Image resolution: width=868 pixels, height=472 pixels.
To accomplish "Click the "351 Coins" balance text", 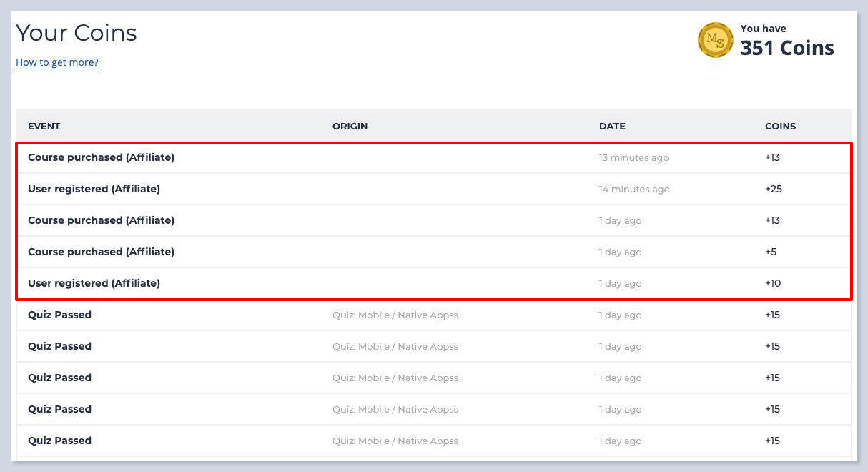I will [786, 48].
